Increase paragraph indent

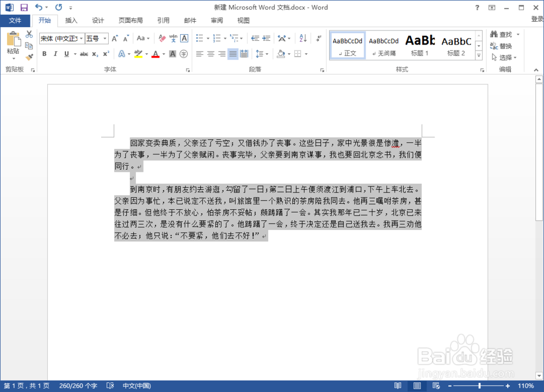pos(267,39)
